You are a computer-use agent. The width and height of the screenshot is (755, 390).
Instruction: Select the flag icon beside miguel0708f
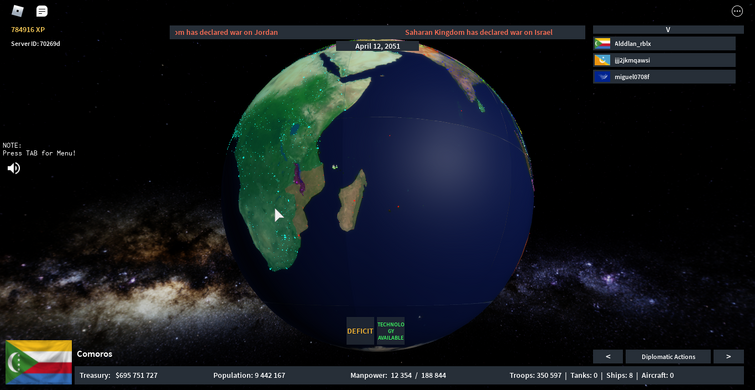602,77
